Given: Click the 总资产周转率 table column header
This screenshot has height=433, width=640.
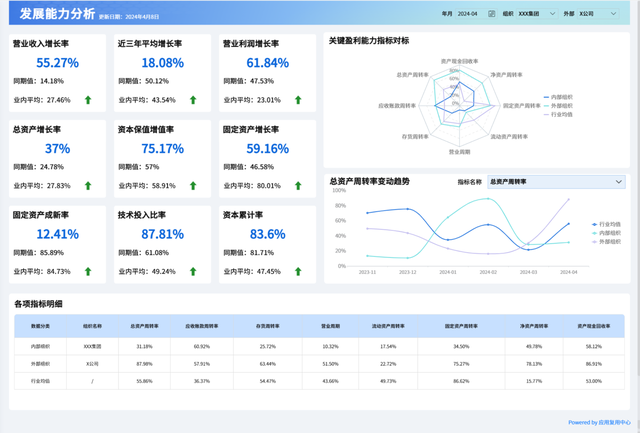Looking at the screenshot, I should 144,326.
